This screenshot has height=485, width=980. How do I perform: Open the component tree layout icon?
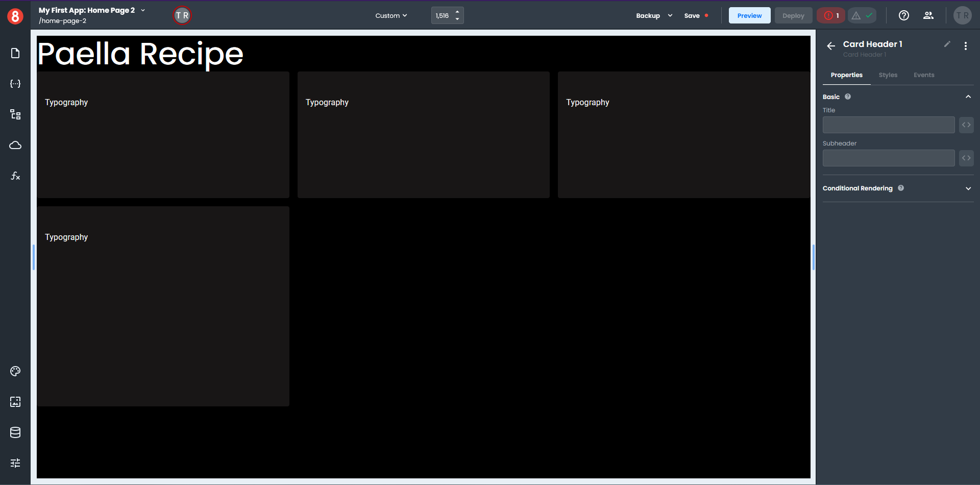15,114
